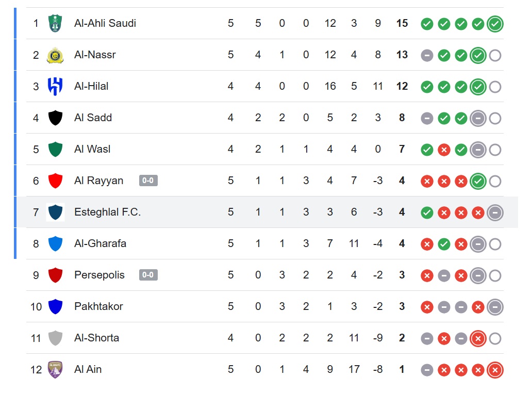Click Al Rayyan's ringed green win icon
Image resolution: width=532 pixels, height=393 pixels.
coord(478,181)
